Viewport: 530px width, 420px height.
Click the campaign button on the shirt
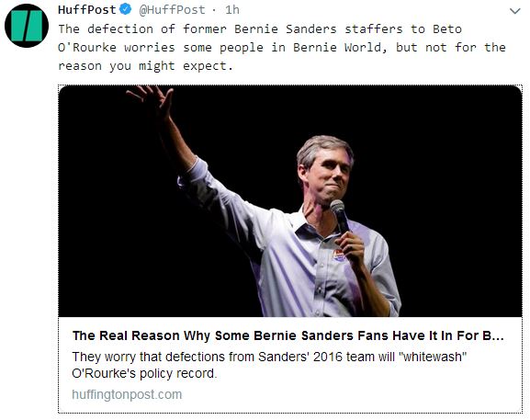pyautogui.click(x=339, y=255)
